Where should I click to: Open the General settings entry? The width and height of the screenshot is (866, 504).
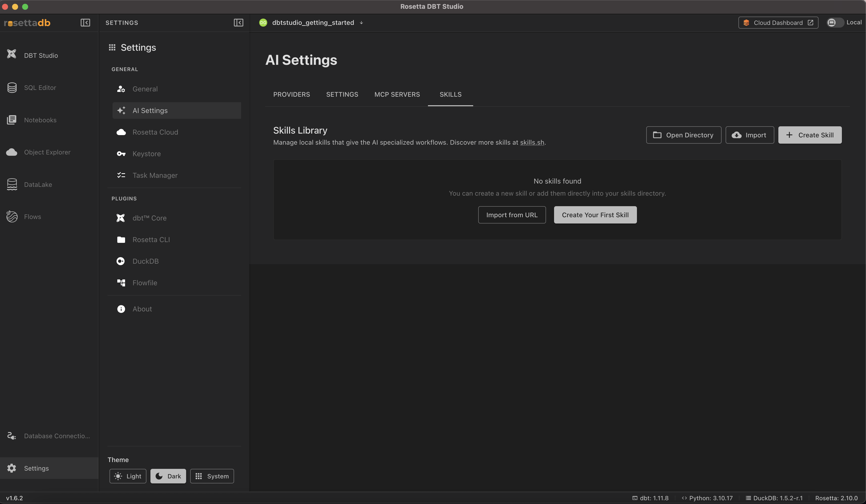click(x=177, y=89)
